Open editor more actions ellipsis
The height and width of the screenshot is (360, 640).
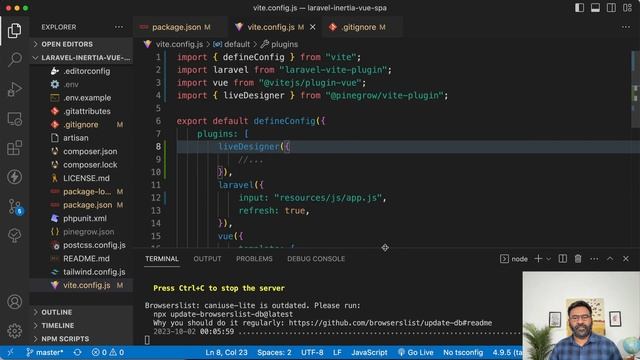click(626, 27)
